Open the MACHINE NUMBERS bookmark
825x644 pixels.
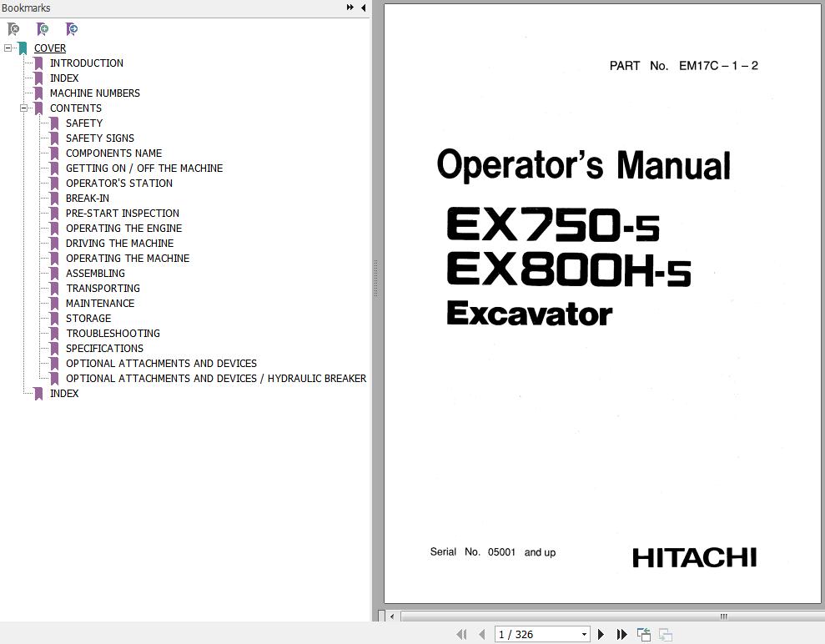click(95, 93)
